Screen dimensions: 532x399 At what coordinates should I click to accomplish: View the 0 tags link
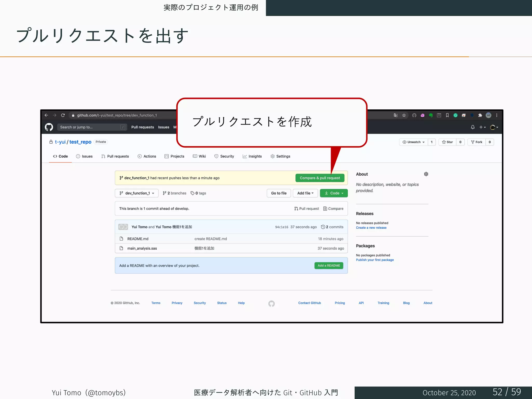pos(198,193)
